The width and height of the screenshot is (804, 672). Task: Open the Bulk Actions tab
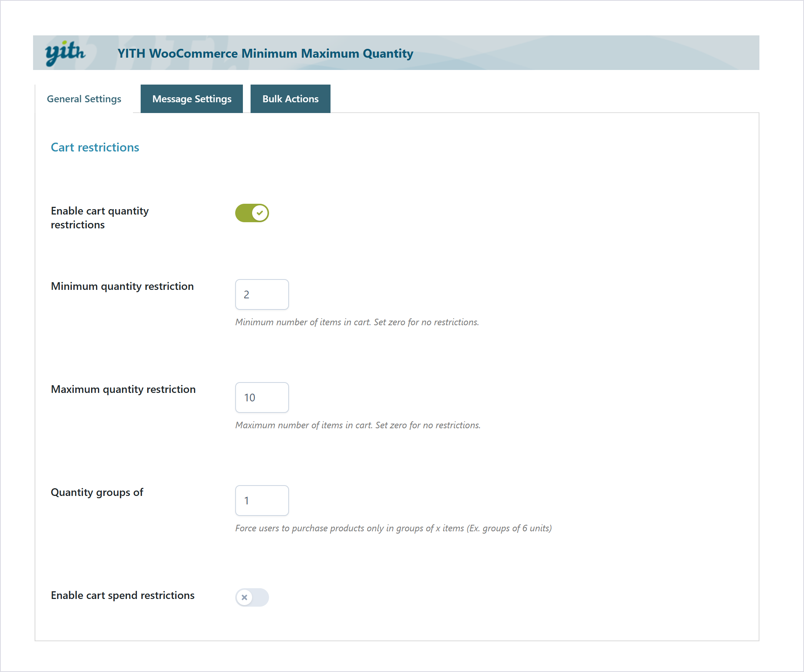[x=291, y=99]
